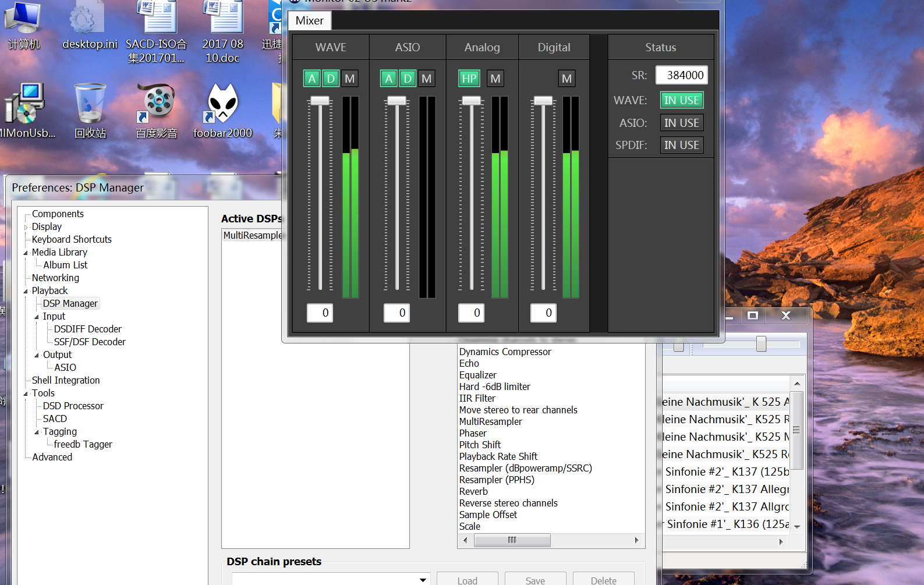
Task: Click the Recycle Bin desktop icon
Action: (x=90, y=105)
